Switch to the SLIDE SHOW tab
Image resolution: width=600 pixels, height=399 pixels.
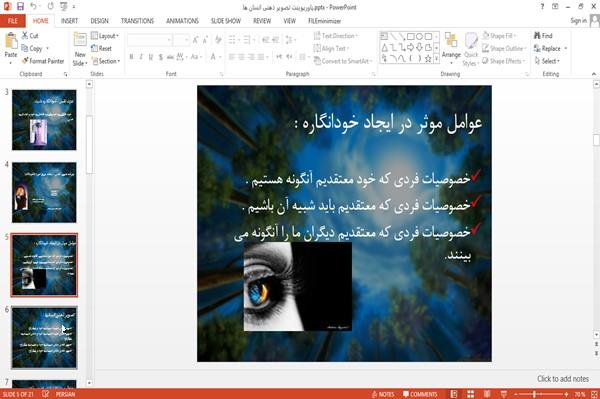pyautogui.click(x=226, y=21)
